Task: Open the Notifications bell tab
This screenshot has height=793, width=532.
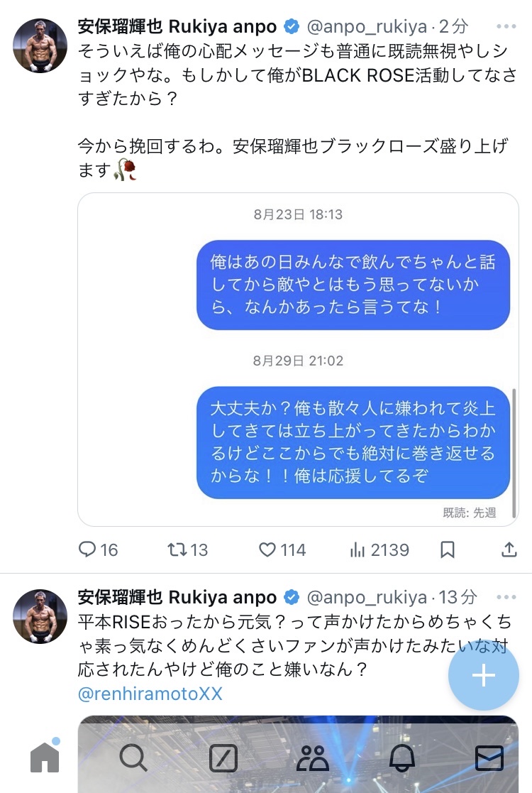Action: coord(402,759)
